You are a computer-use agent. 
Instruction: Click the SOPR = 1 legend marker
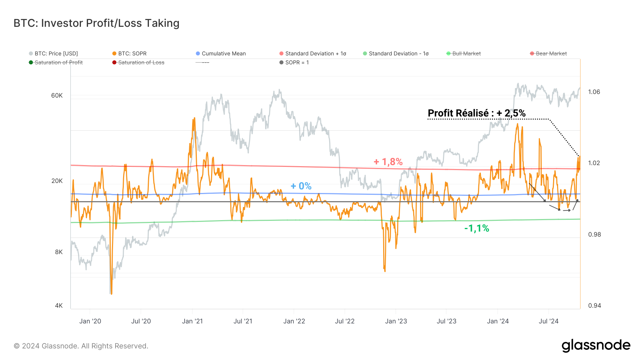[x=282, y=63]
